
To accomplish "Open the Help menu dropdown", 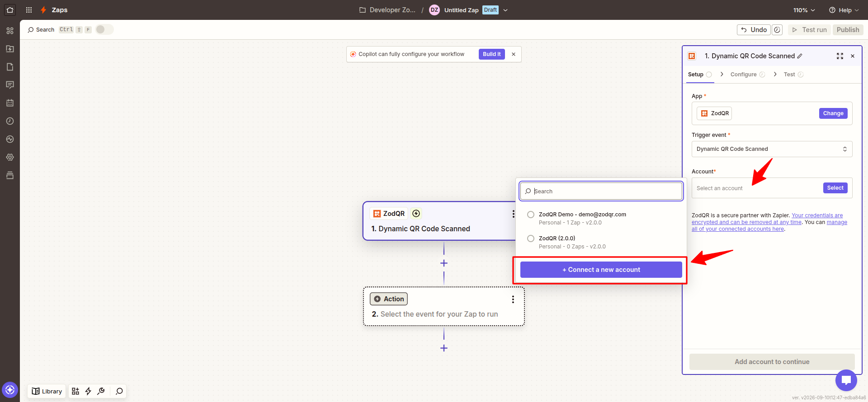I will click(844, 10).
